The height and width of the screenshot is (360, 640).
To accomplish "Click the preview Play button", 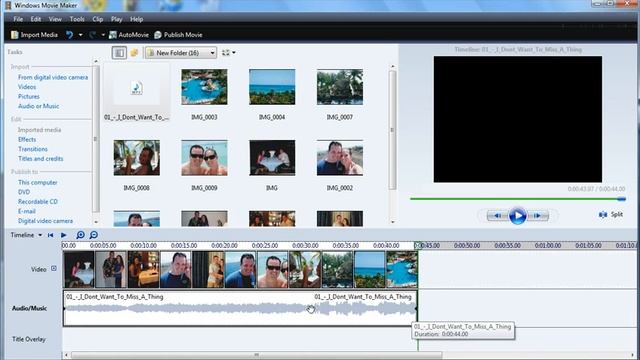I will coord(517,216).
